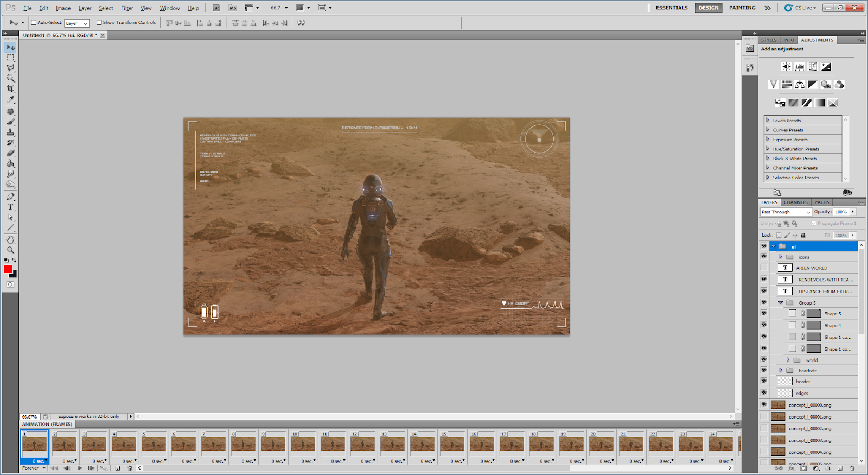Launch Mini Bridge from the application bar

point(233,8)
